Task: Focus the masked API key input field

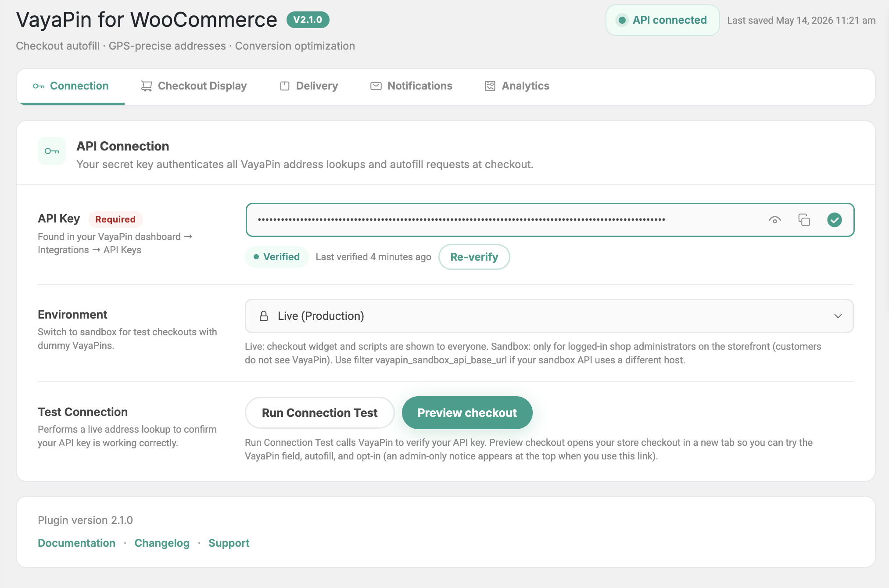Action: [550, 220]
